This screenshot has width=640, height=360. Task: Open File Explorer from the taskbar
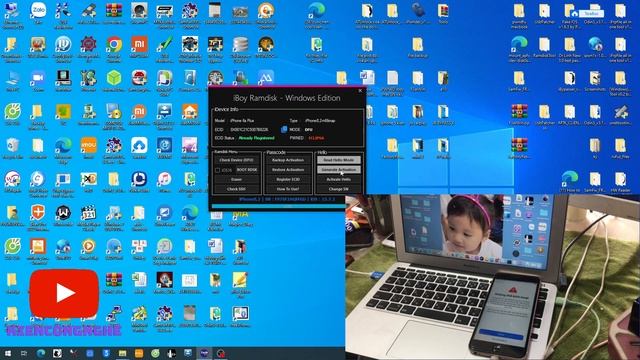coord(122,353)
